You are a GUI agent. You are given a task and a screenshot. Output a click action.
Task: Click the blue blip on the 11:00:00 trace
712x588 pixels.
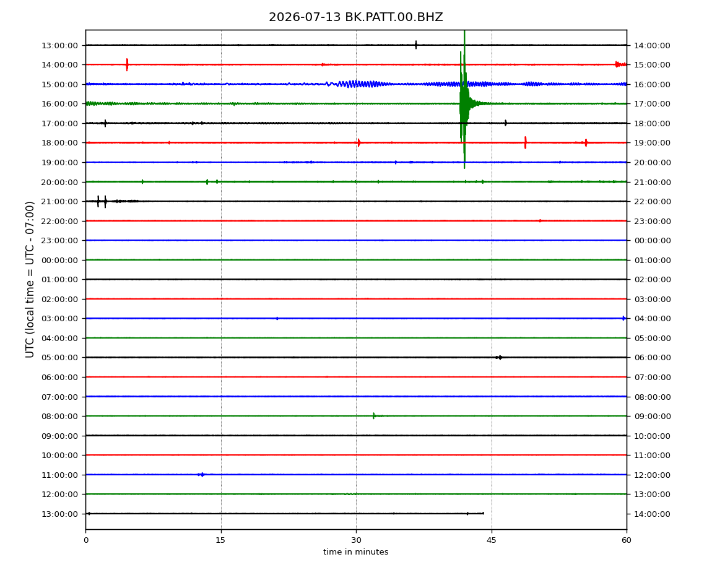(x=202, y=475)
